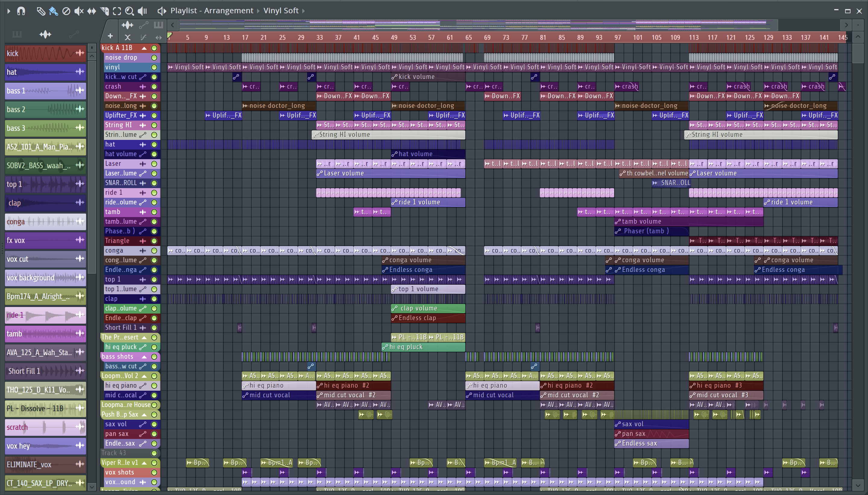Viewport: 868px width, 495px height.
Task: Click the playlist overview minimap strip
Action: click(x=479, y=25)
